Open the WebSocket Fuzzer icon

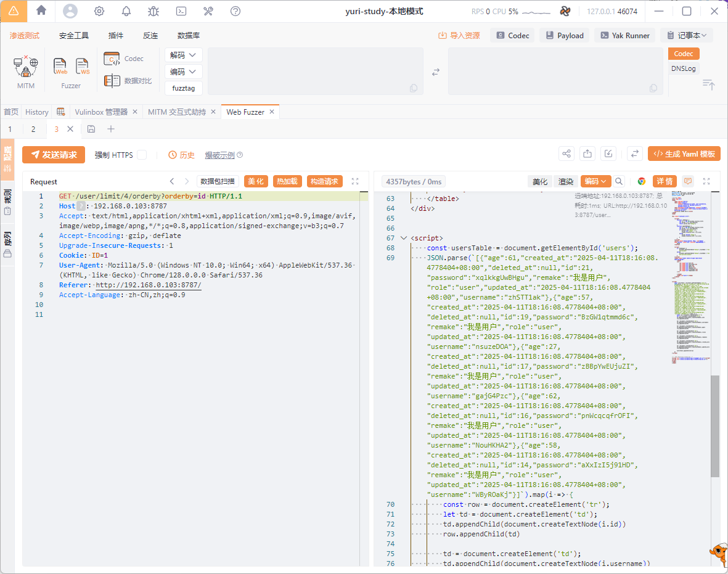[x=83, y=66]
